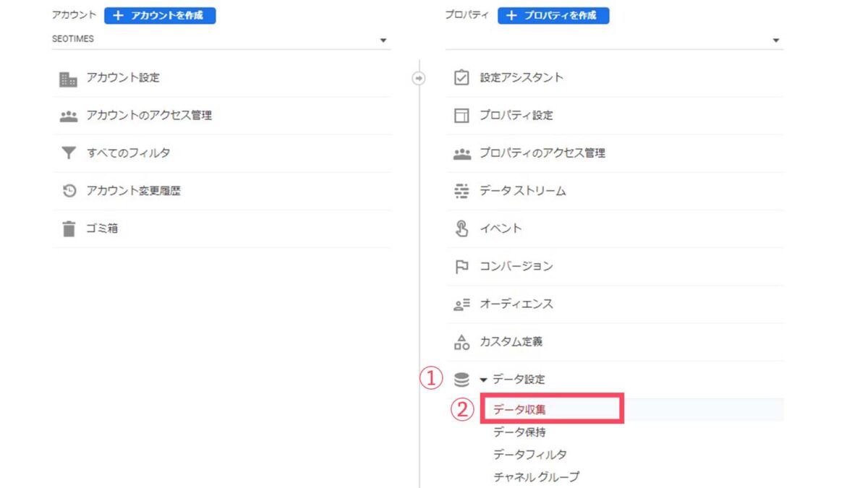Click the イベント touch hand icon
868x488 pixels.
tap(461, 228)
